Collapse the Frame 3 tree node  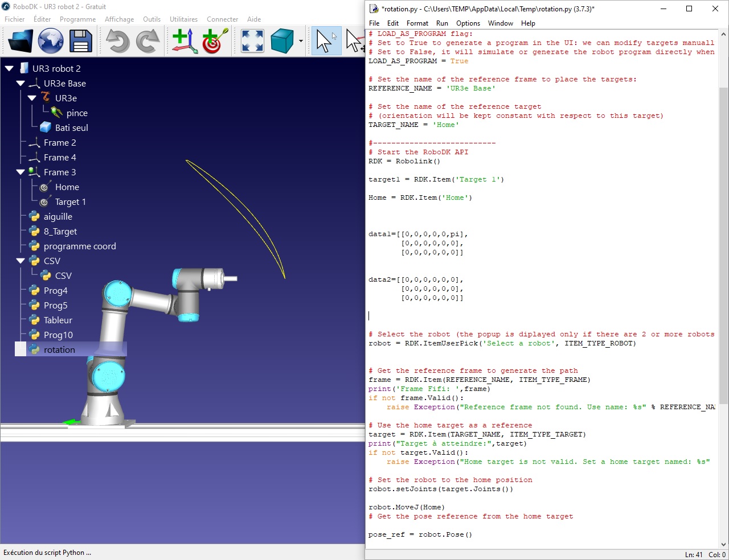pyautogui.click(x=21, y=172)
